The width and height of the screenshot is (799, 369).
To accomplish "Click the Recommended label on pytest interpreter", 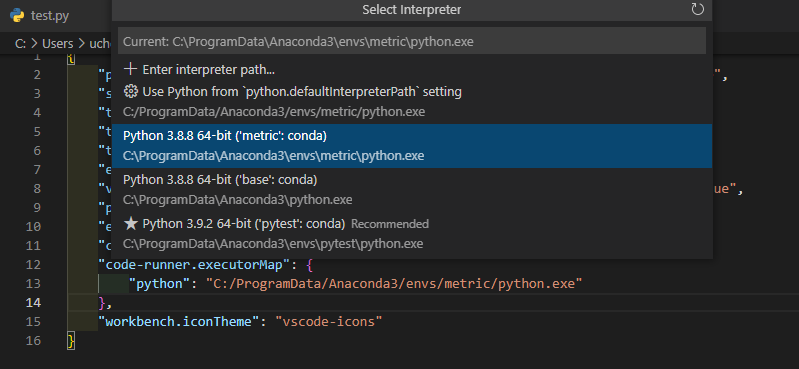I will (390, 224).
